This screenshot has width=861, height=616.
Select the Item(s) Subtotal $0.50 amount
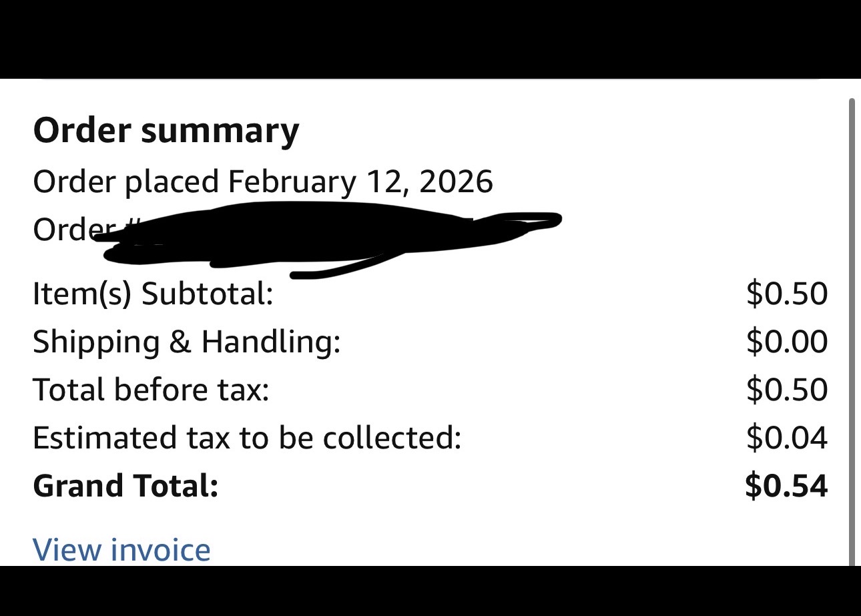787,294
